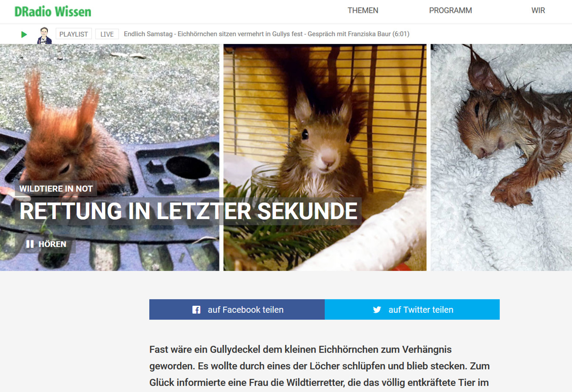Viewport: 572px width, 392px height.
Task: Click the Twitter bird icon
Action: tap(377, 309)
